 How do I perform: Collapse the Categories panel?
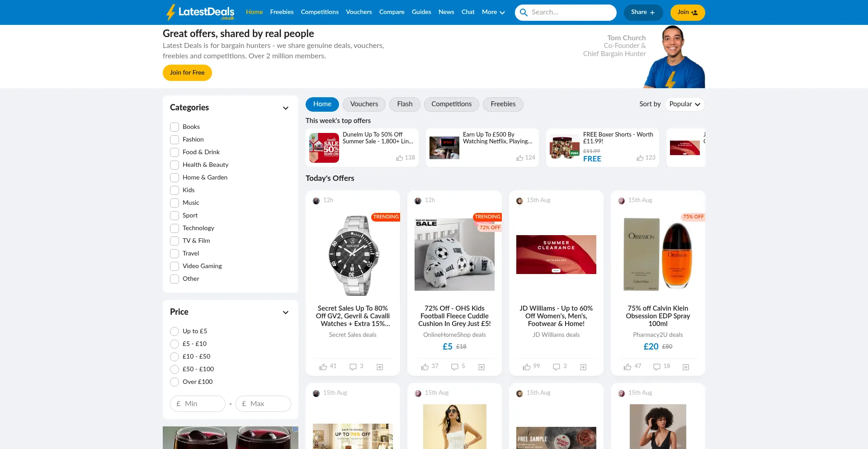click(286, 108)
